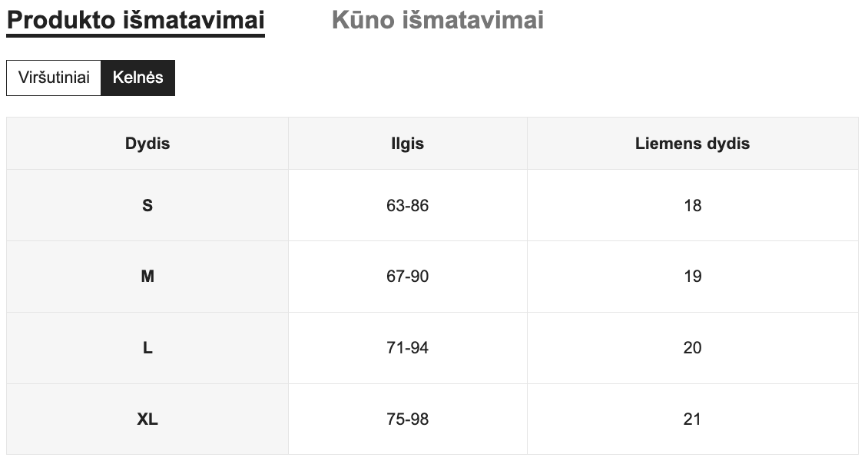868x464 pixels.
Task: Select the Viršutiniai category button
Action: click(53, 77)
